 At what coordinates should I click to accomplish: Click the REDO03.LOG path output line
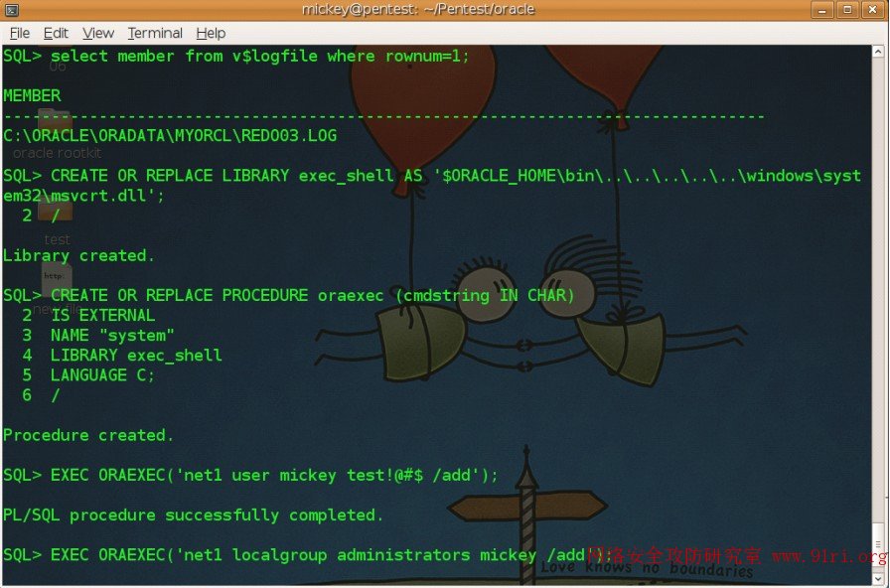[170, 136]
